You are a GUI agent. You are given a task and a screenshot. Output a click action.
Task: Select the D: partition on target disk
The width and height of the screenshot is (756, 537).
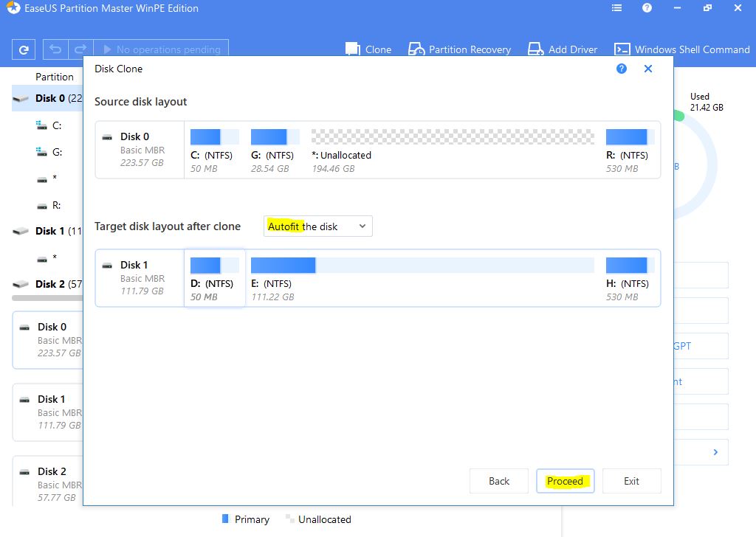pos(214,277)
